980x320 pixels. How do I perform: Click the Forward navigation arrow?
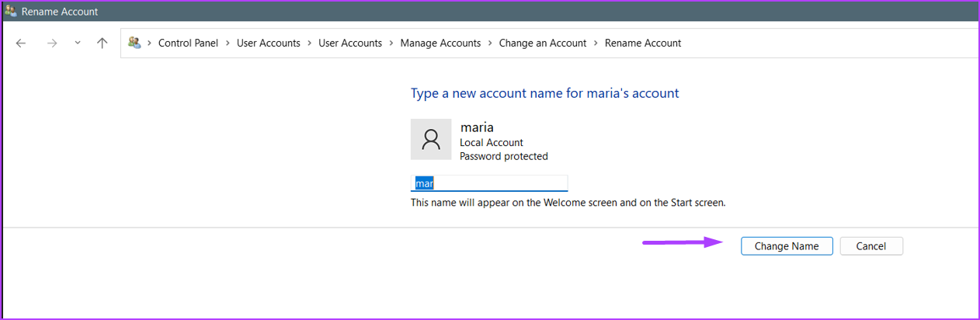tap(52, 43)
